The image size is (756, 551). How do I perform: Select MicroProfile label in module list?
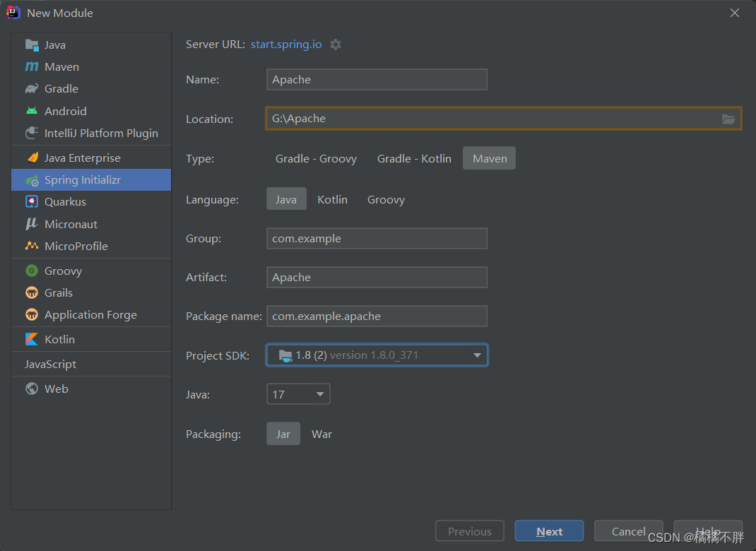click(76, 246)
